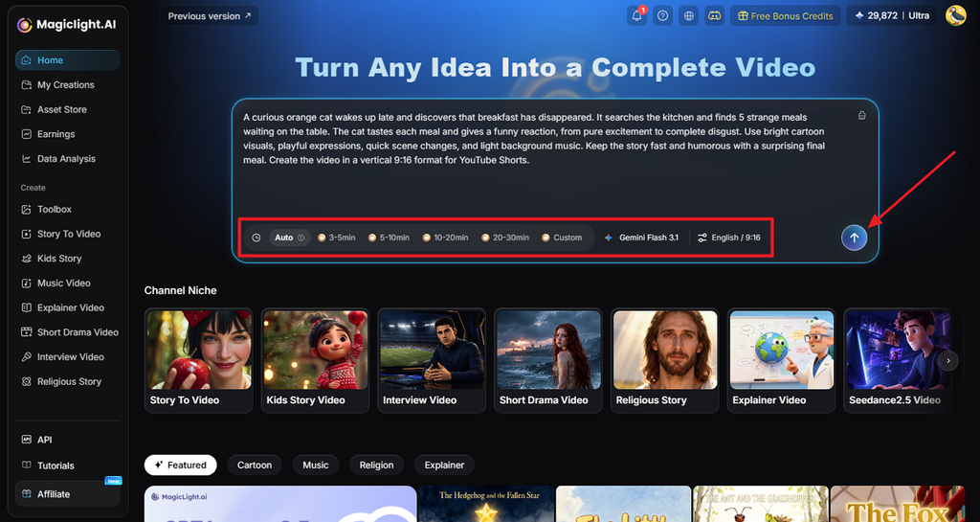
Task: Open My Creations in sidebar
Action: click(68, 85)
